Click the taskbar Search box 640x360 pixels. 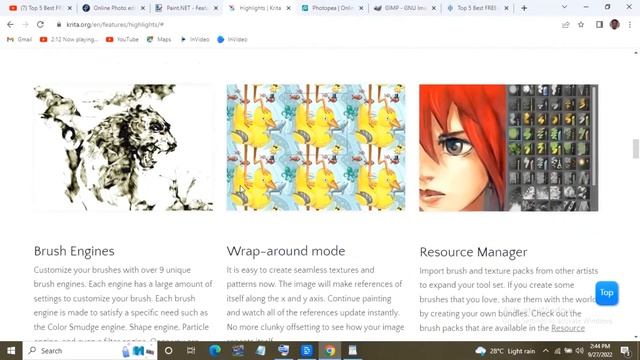pyautogui.click(x=90, y=351)
